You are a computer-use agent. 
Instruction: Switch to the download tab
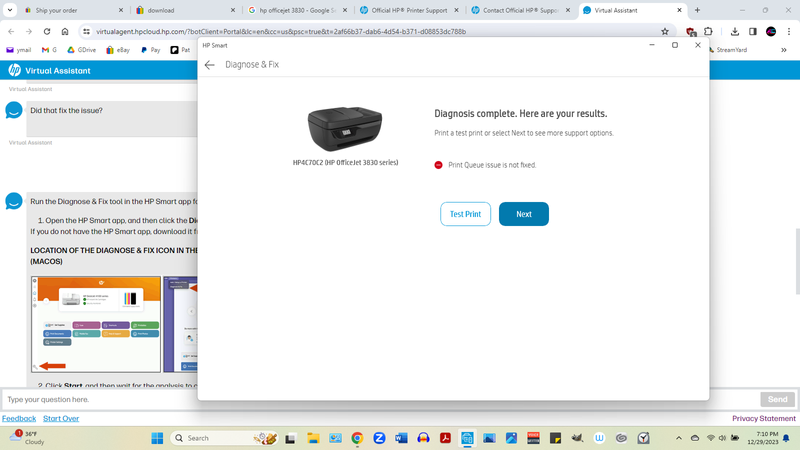pos(186,10)
